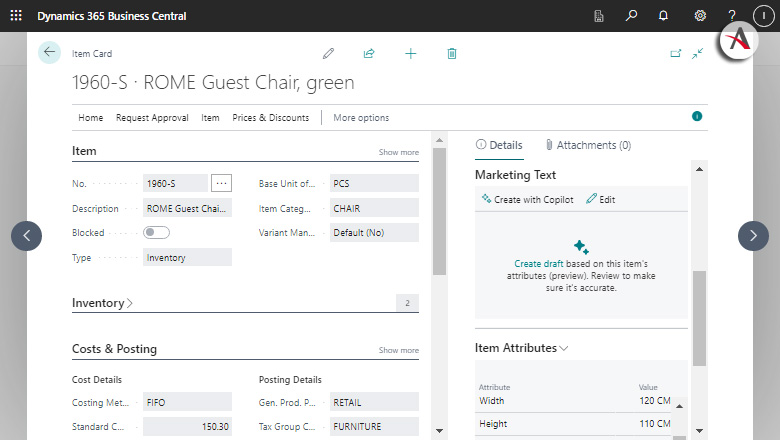Open the card in a new window icon
780x440 pixels.
675,53
